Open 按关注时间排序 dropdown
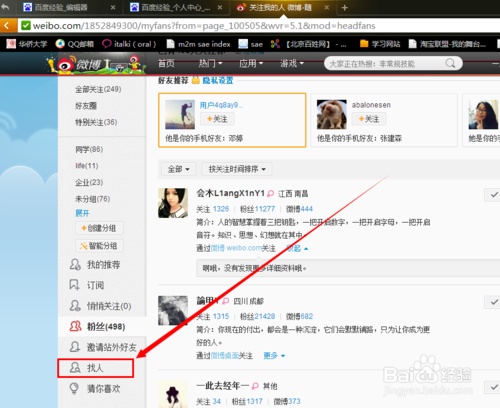Viewport: 500px width, 408px height. 237,169
